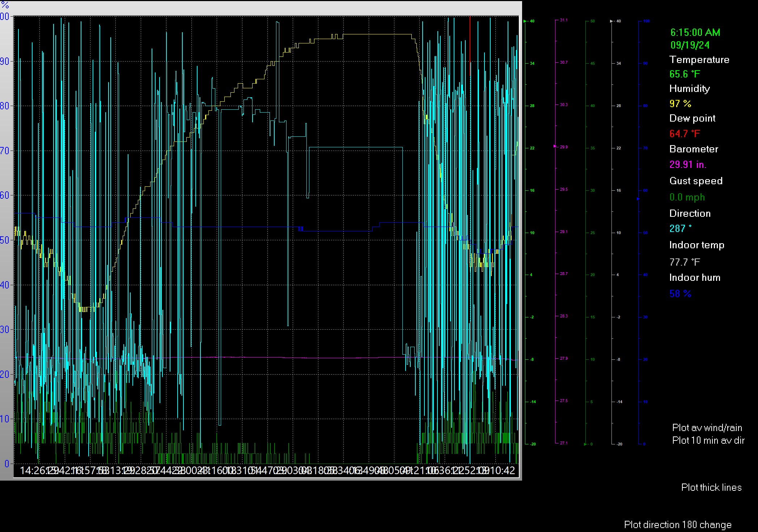Viewport: 758px width, 532px height.
Task: Click the 6:15:00 AM timestamp readout
Action: pos(695,33)
